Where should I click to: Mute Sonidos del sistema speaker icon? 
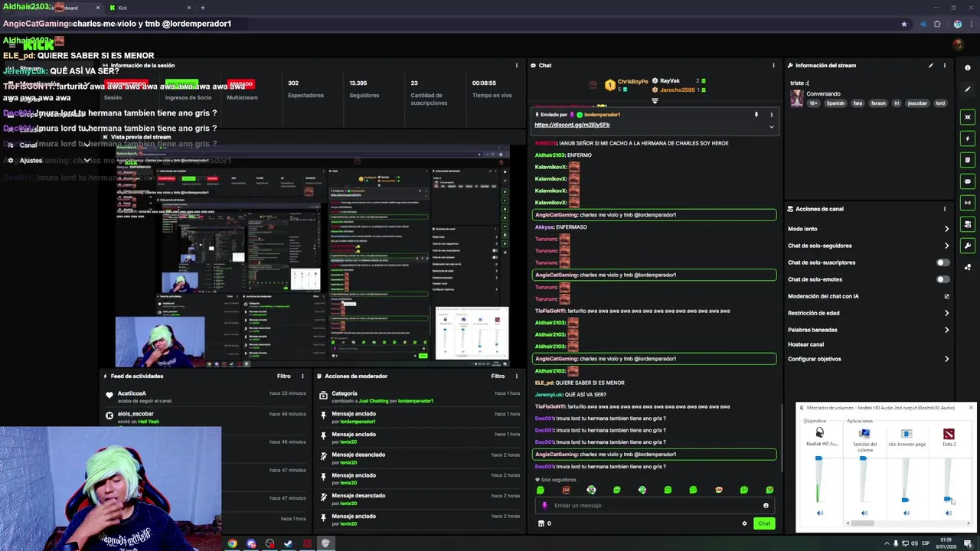(864, 514)
